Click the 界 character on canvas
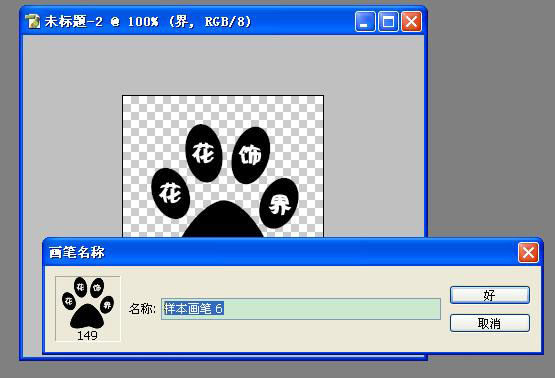 click(279, 205)
